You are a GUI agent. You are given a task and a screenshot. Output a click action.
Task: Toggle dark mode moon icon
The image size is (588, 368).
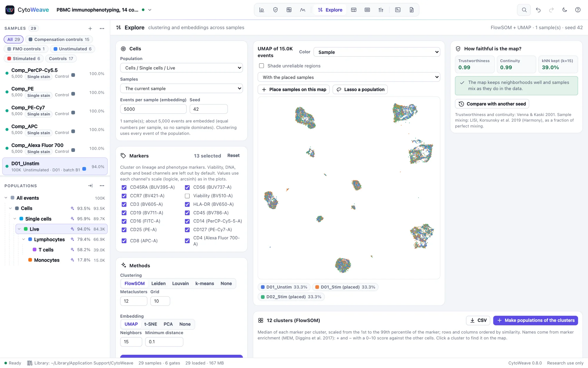click(565, 10)
